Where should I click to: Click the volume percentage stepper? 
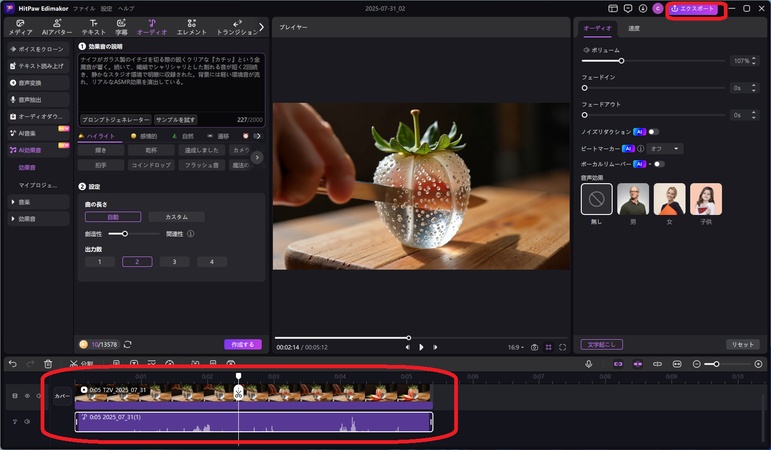754,61
